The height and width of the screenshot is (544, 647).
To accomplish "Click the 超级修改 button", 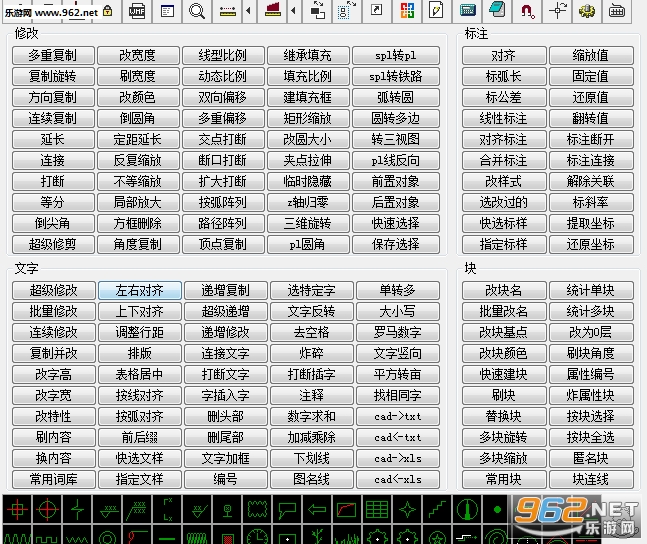I will (54, 291).
